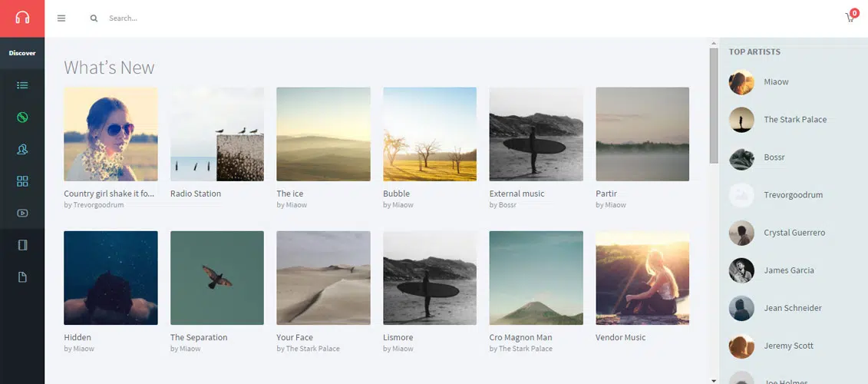Open Bossr artist from Top Artists
The image size is (868, 384).
[774, 157]
